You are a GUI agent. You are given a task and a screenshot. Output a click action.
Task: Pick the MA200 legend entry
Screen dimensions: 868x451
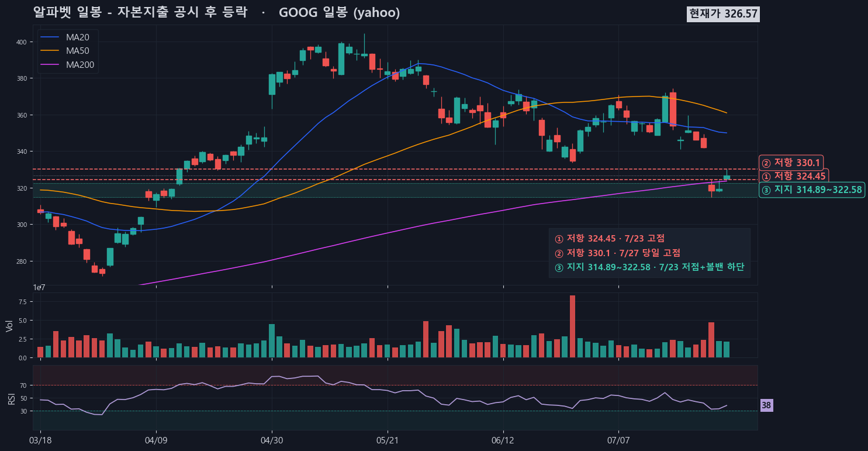coord(68,65)
